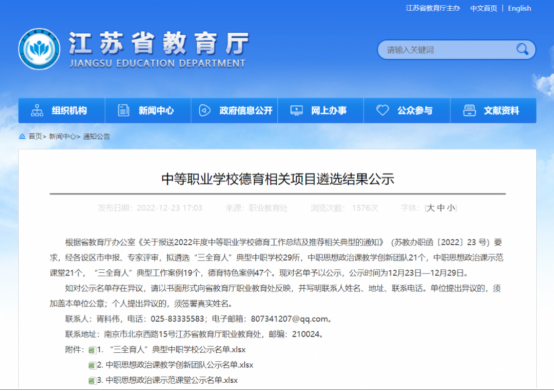Image resolution: width=554 pixels, height=391 pixels.
Task: Click the 组织机构 organization chart icon
Action: 37,111
